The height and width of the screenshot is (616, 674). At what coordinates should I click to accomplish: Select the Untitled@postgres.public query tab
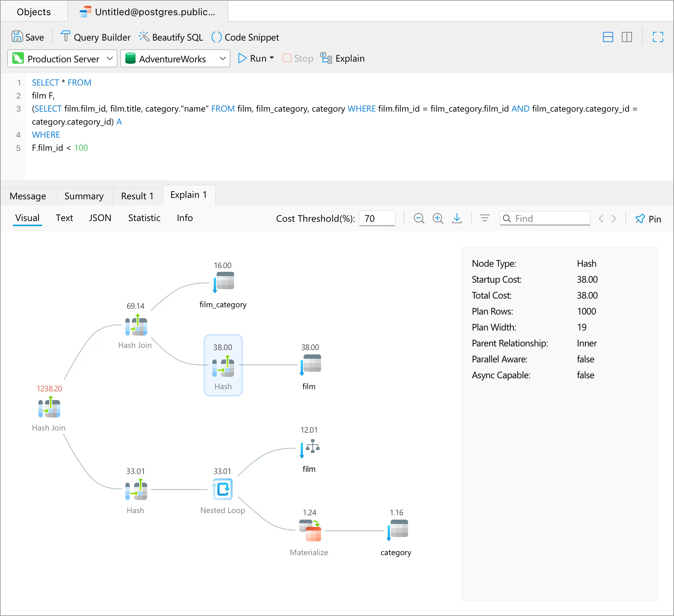coord(148,12)
